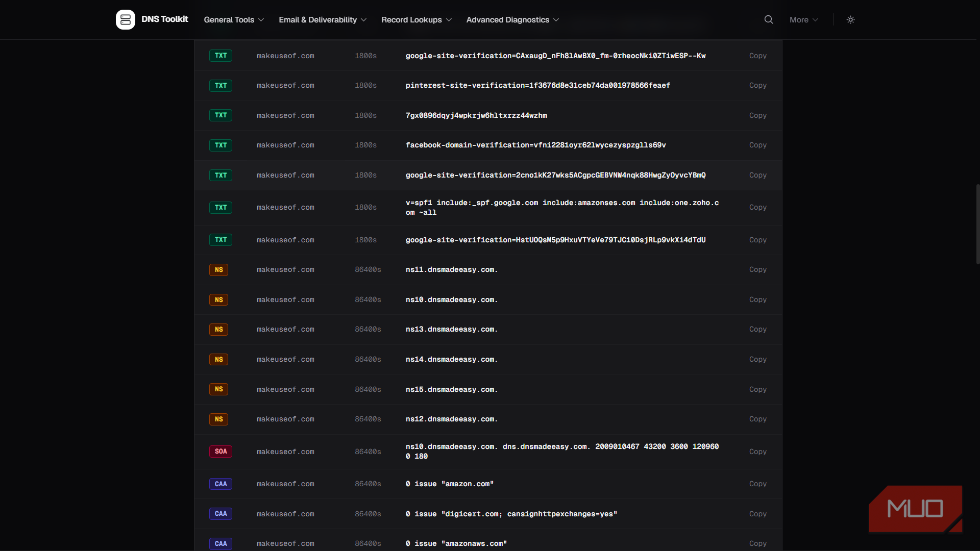Select the 7gx0896dqyj4wpkrjw6hltxrzz44wzhm text
980x551 pixels.
click(476, 115)
